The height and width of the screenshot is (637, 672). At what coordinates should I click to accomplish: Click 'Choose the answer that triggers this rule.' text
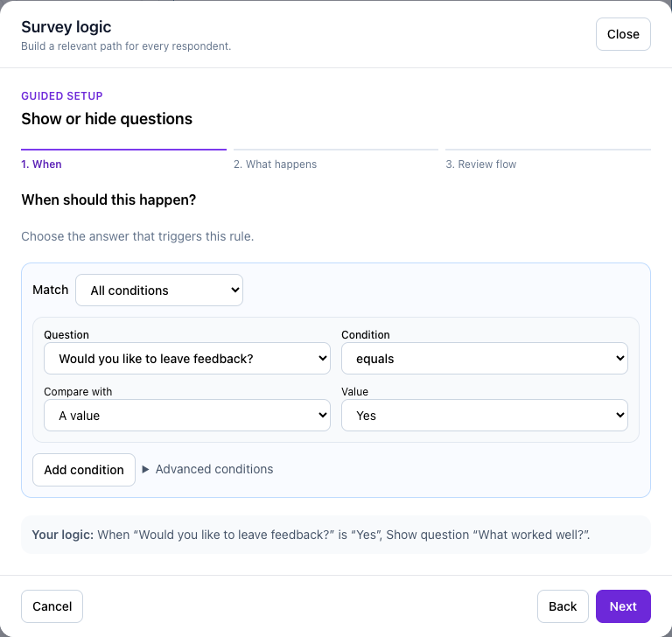137,236
